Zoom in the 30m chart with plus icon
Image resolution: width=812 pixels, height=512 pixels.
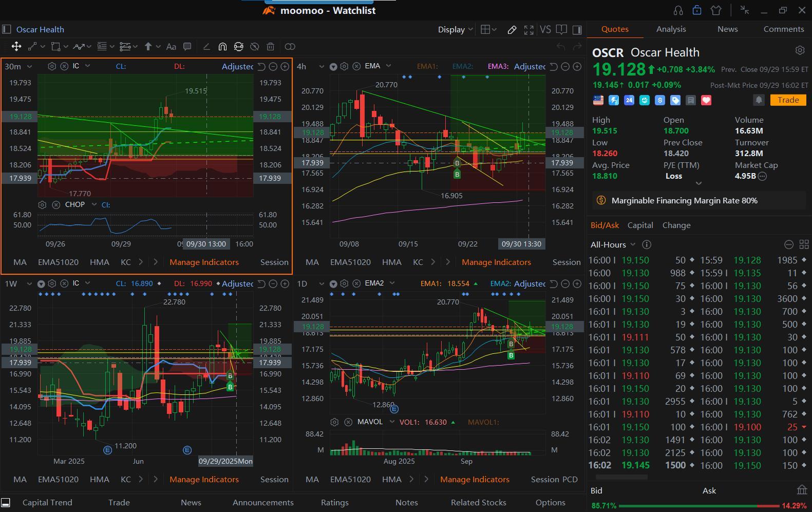click(285, 66)
